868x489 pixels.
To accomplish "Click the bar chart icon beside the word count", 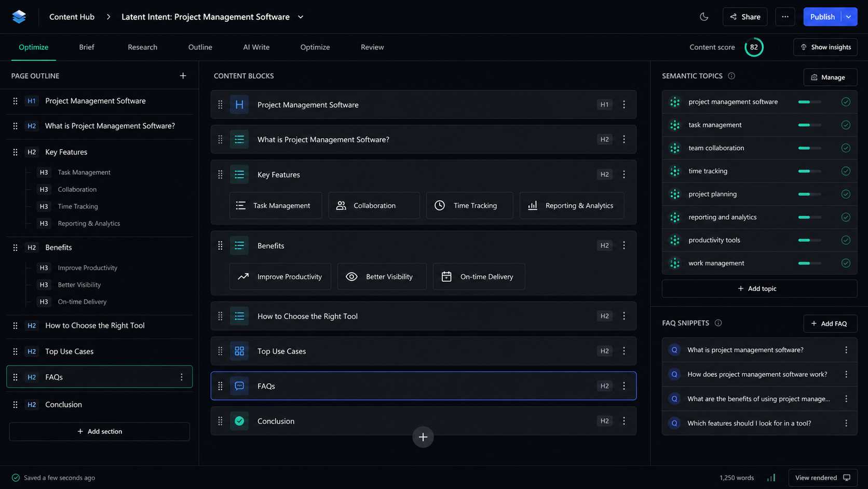I will pos(771,478).
